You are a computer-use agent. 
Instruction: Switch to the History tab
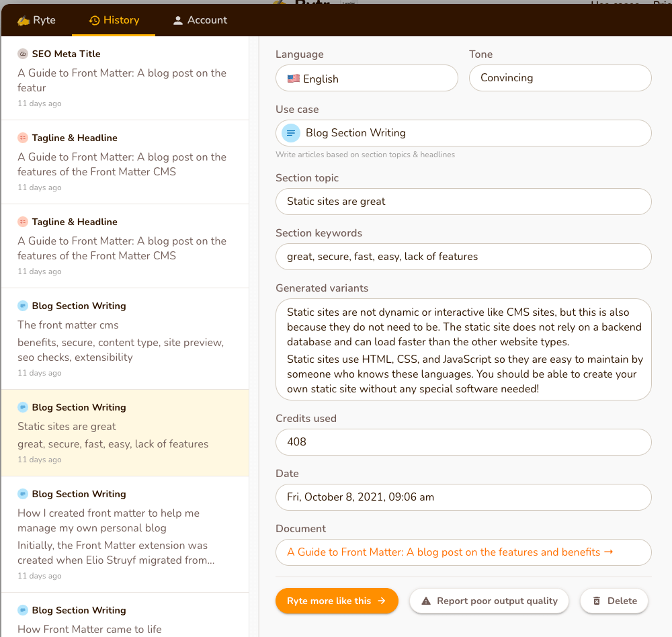pyautogui.click(x=114, y=20)
